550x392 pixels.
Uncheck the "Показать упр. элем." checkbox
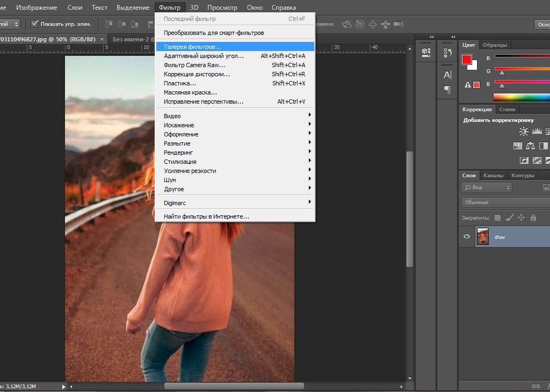click(35, 24)
